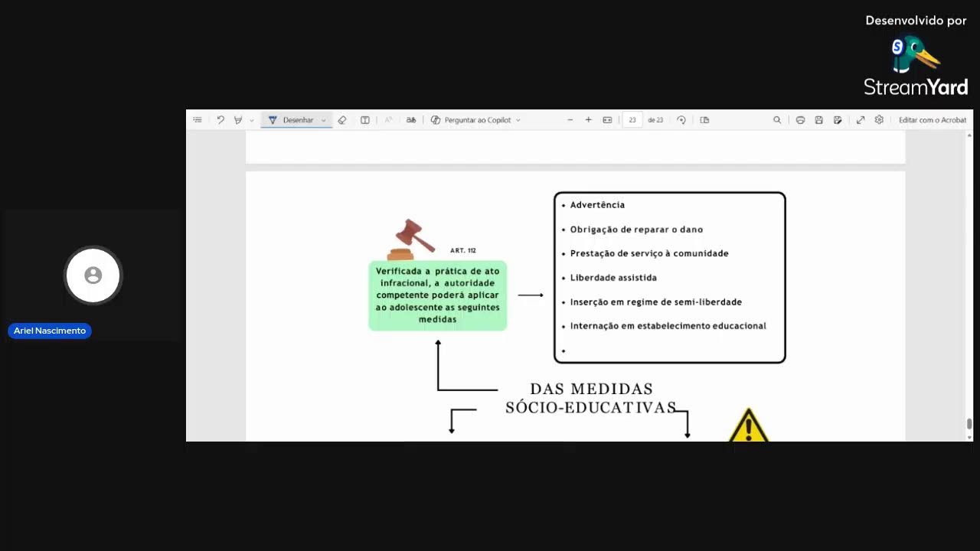Print the document with the printer icon
Screen dimensions: 980x551
click(x=800, y=120)
